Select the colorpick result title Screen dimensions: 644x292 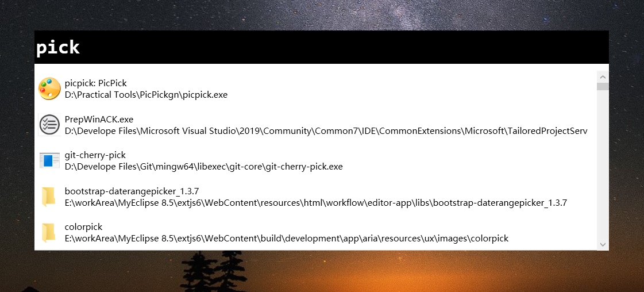point(83,226)
